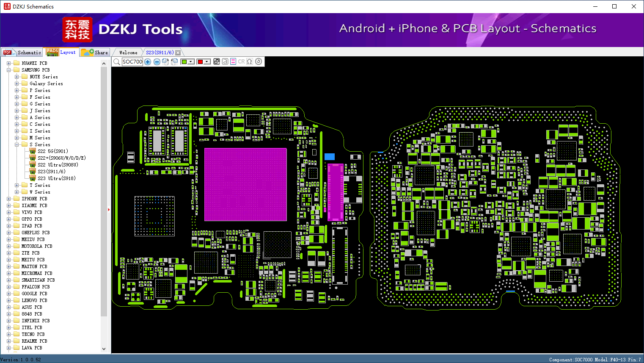
Task: Click the tree panel scroll-up arrow
Action: click(x=104, y=64)
